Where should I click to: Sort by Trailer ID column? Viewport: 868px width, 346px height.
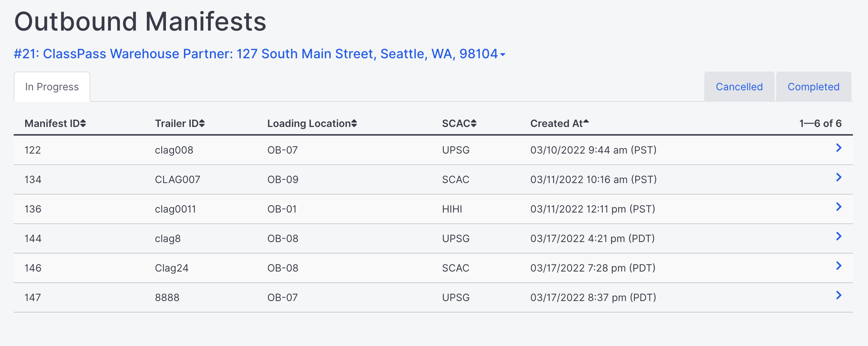tap(180, 123)
